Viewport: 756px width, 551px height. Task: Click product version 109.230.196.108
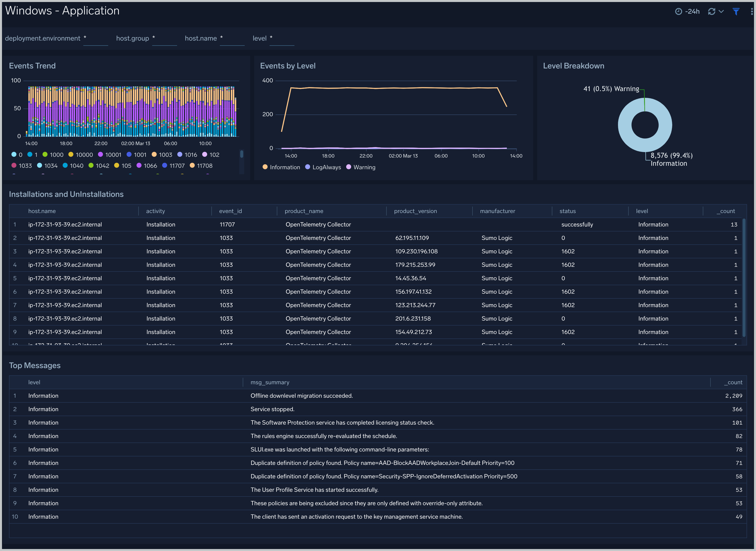coord(416,252)
